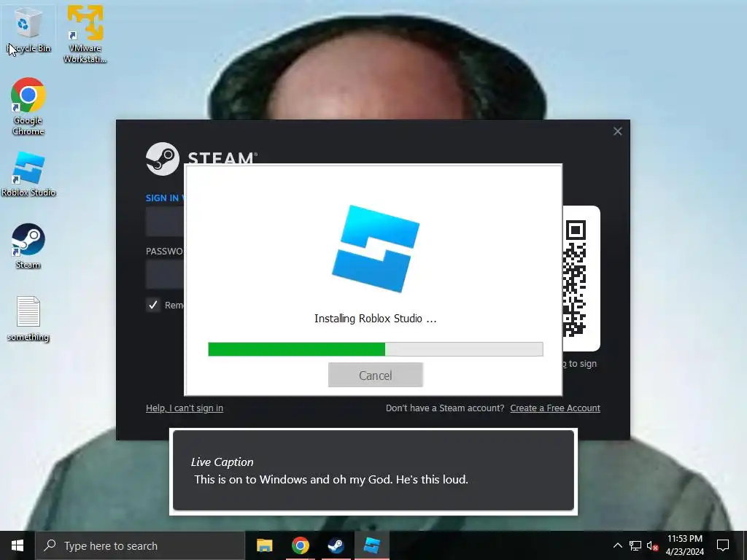The width and height of the screenshot is (747, 560).
Task: Click 'Installing Roblox Studio ...' status text
Action: pyautogui.click(x=376, y=319)
